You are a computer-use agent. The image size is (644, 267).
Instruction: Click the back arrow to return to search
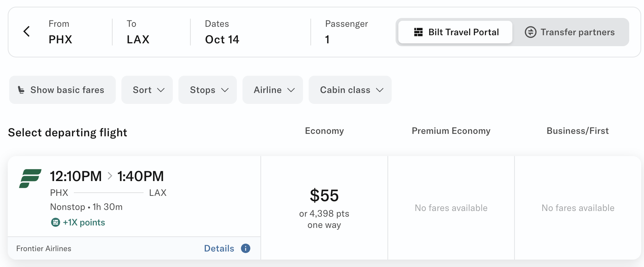tap(27, 31)
